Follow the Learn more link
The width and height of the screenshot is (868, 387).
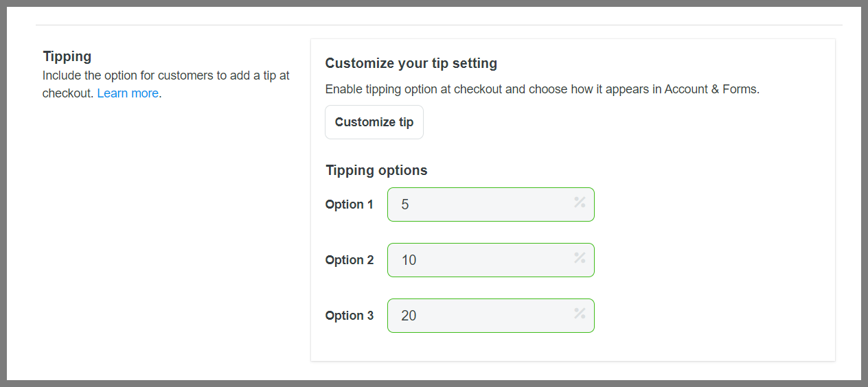click(128, 93)
